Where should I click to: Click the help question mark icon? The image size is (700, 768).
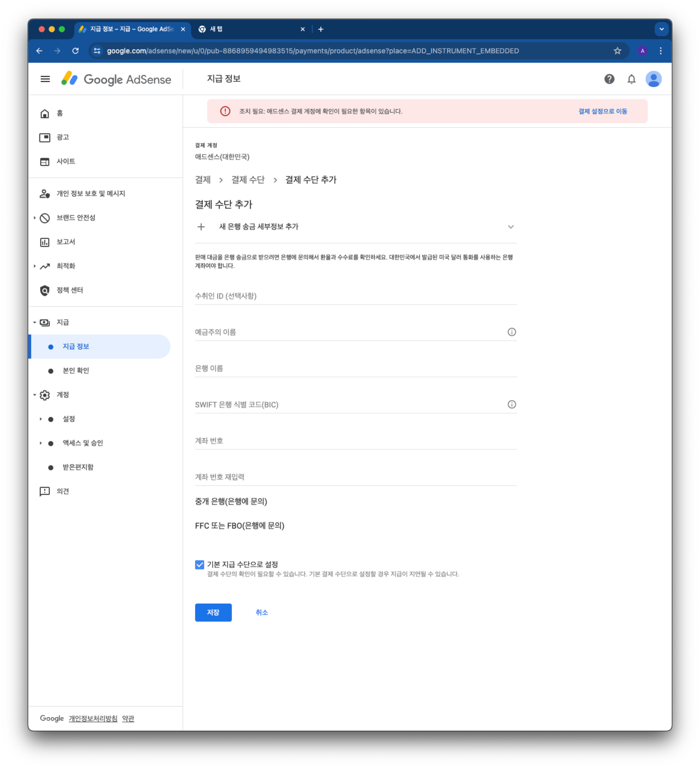click(609, 79)
